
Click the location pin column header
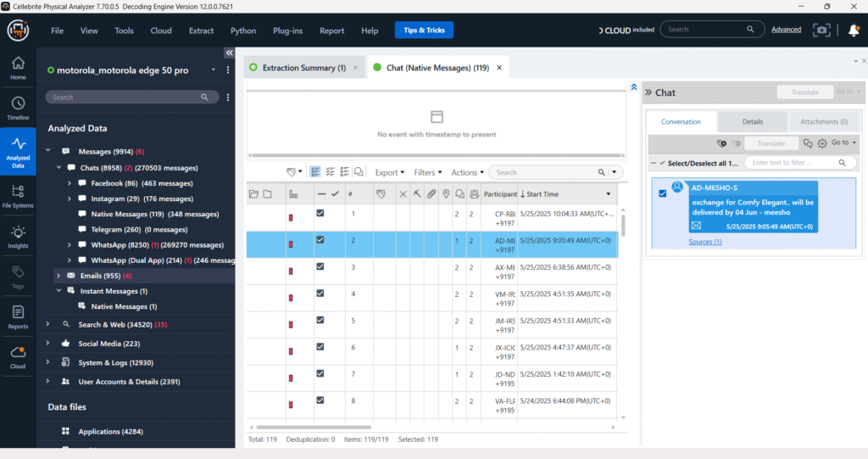click(446, 194)
